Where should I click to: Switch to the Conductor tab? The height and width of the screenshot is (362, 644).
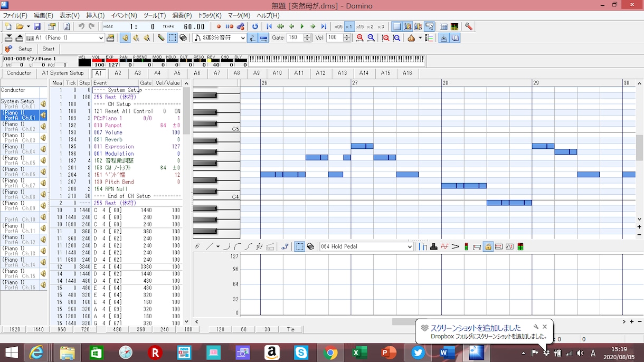click(19, 73)
